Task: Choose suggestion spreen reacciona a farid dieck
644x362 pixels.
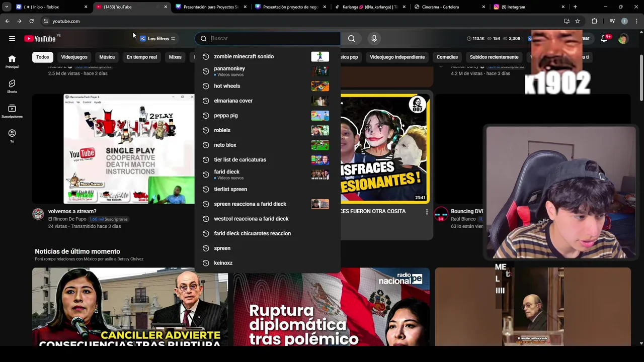Action: point(268,204)
